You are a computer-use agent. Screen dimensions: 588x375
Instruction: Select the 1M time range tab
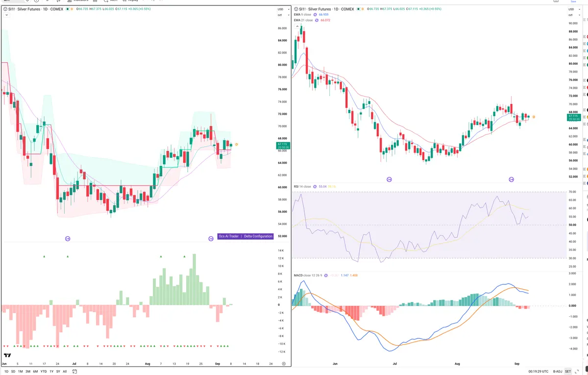click(x=20, y=372)
